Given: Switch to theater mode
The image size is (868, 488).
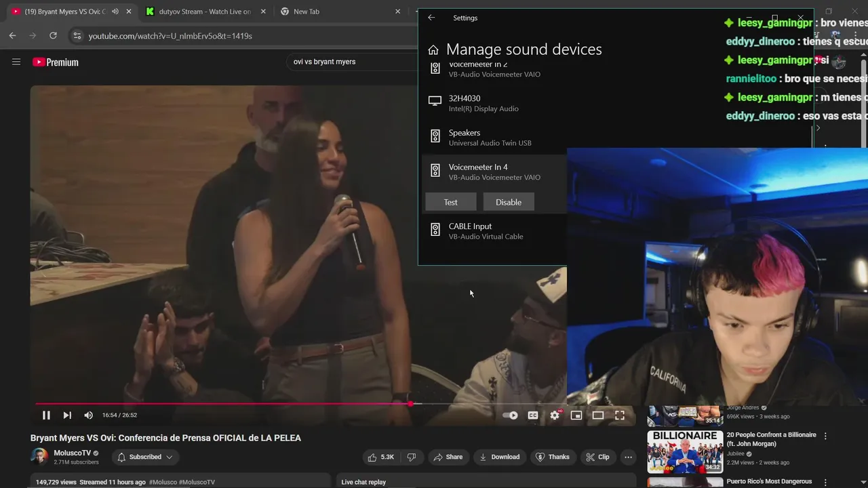Looking at the screenshot, I should [x=598, y=415].
